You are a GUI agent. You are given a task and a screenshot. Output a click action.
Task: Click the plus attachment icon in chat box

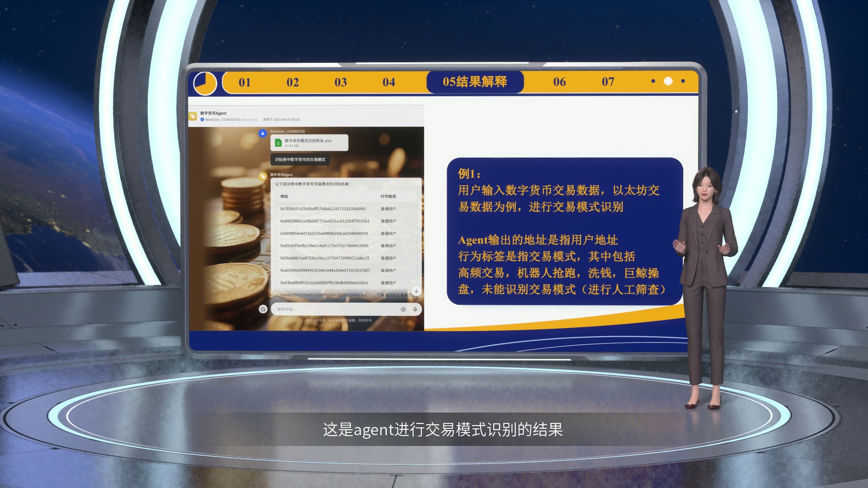[x=403, y=310]
